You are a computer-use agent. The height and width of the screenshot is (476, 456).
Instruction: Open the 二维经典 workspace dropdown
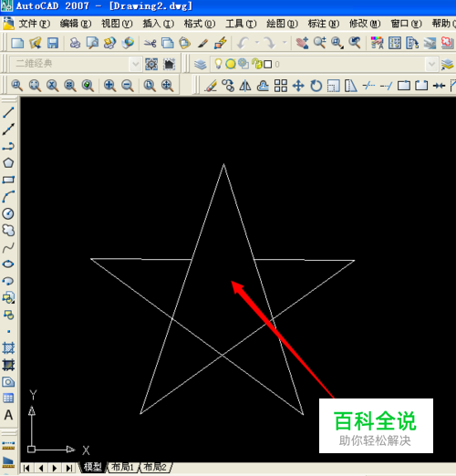136,64
